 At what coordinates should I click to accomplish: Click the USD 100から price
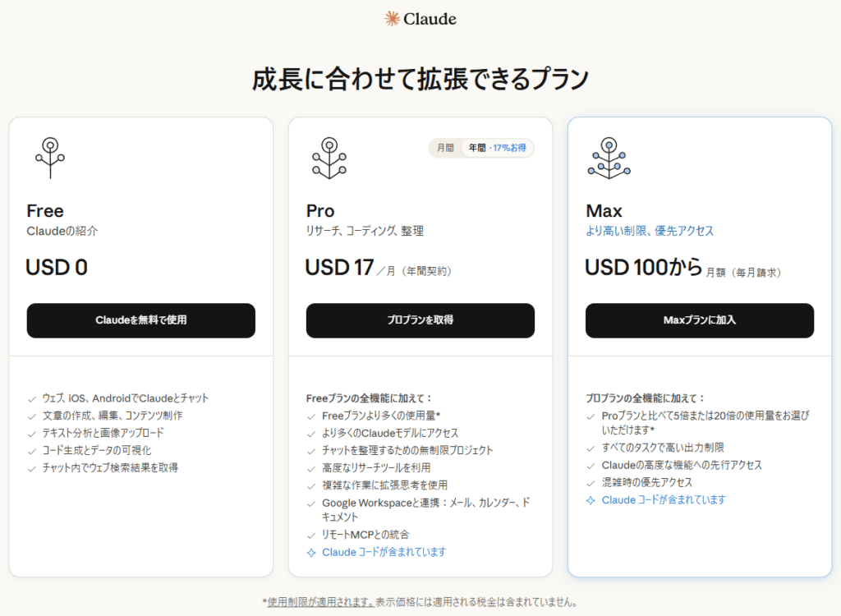pos(643,267)
